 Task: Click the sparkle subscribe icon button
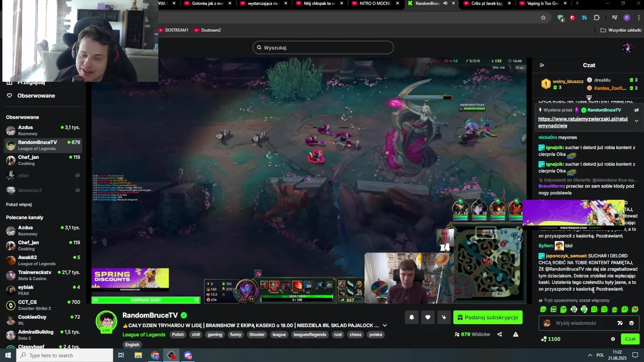coord(444,318)
